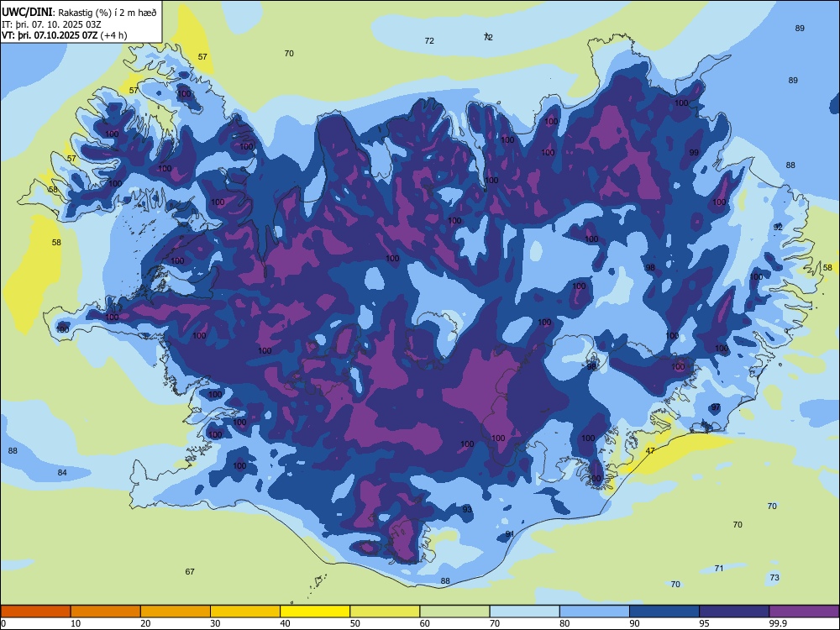
Task: Click the "UWC/DINI" title text
Action: coord(28,13)
